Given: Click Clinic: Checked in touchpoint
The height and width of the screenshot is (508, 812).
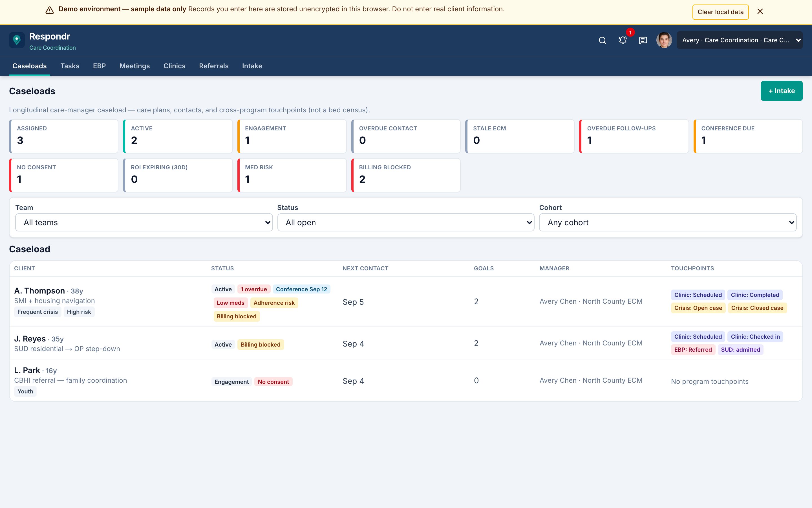Looking at the screenshot, I should point(755,337).
